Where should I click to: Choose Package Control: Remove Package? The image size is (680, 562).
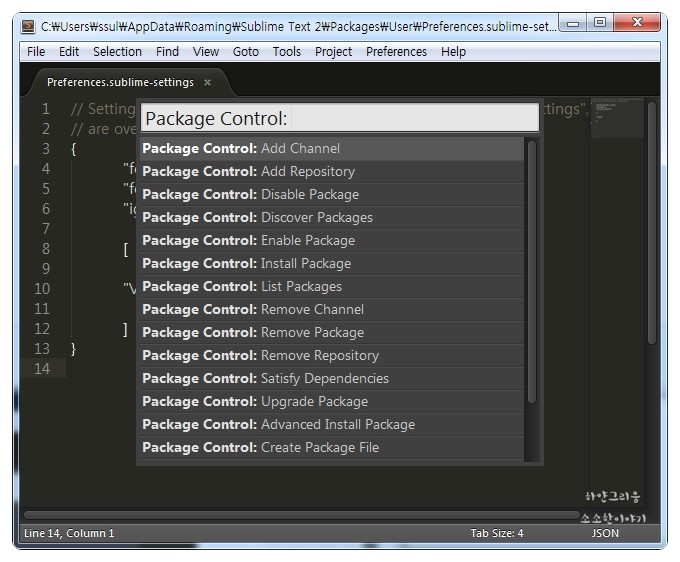[332, 333]
